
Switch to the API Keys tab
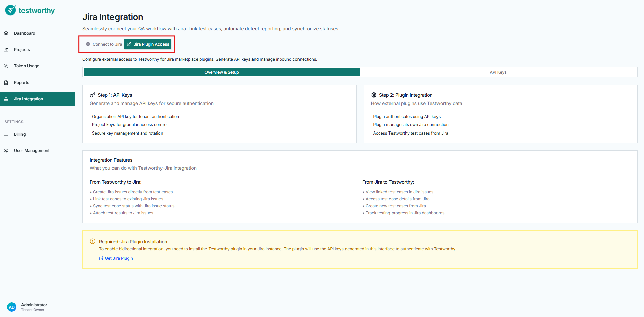tap(498, 72)
